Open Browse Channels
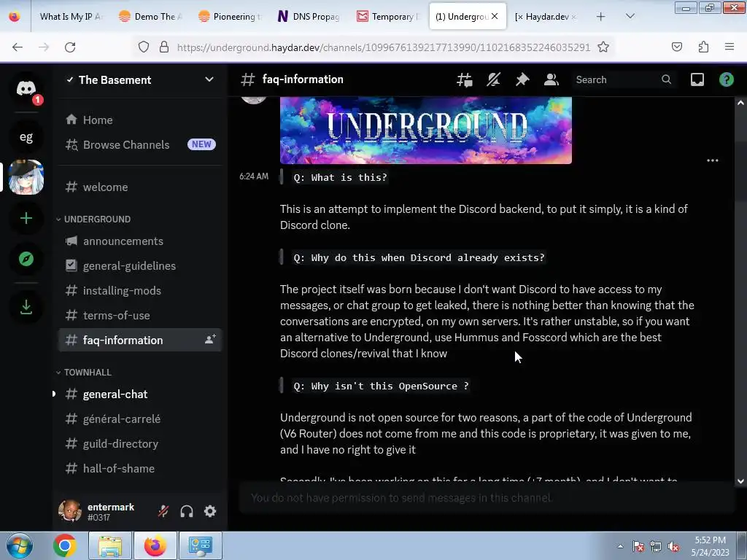This screenshot has height=560, width=747. click(139, 145)
